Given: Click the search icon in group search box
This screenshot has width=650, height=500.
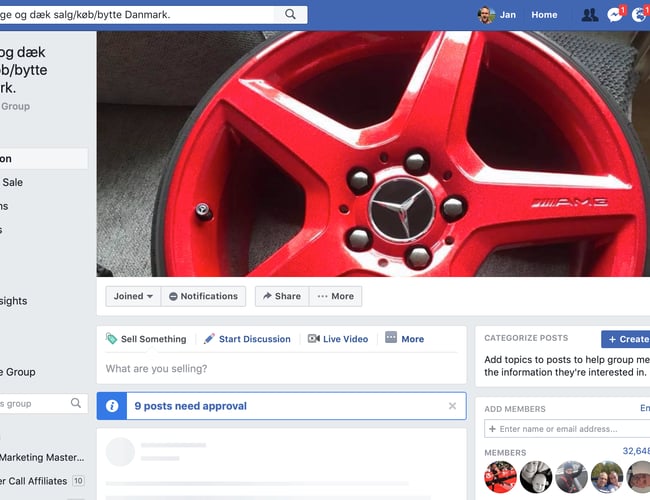Looking at the screenshot, I should (76, 403).
